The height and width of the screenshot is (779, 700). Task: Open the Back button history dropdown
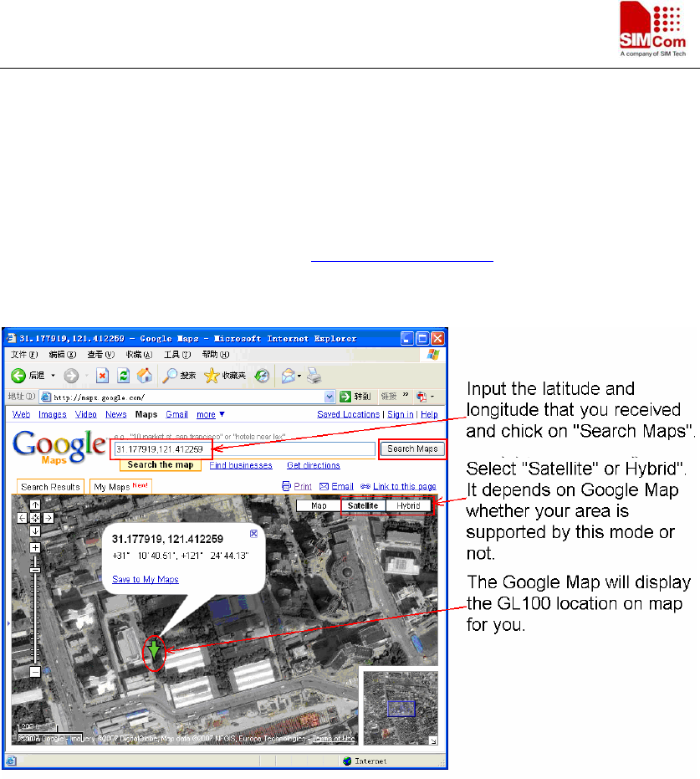(x=53, y=376)
